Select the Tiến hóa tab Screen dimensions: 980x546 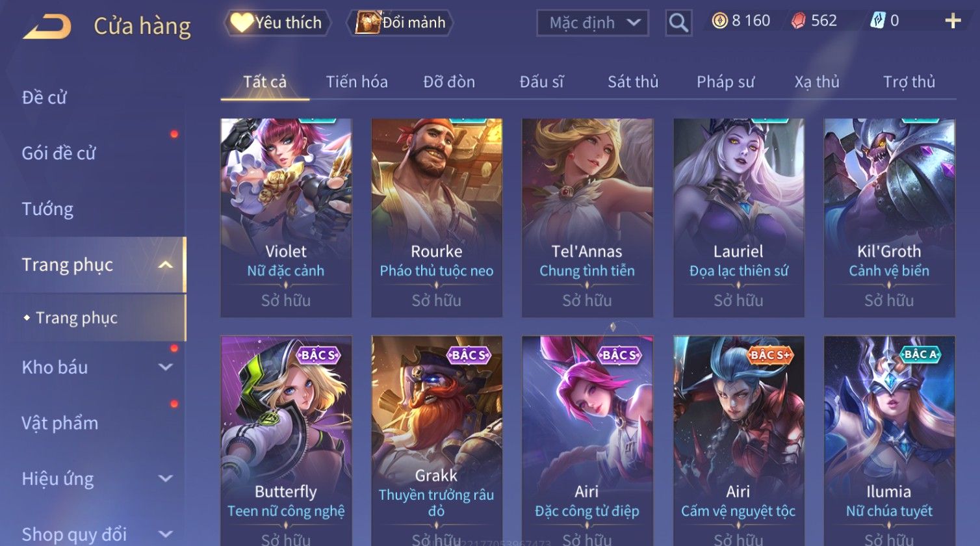pos(357,82)
